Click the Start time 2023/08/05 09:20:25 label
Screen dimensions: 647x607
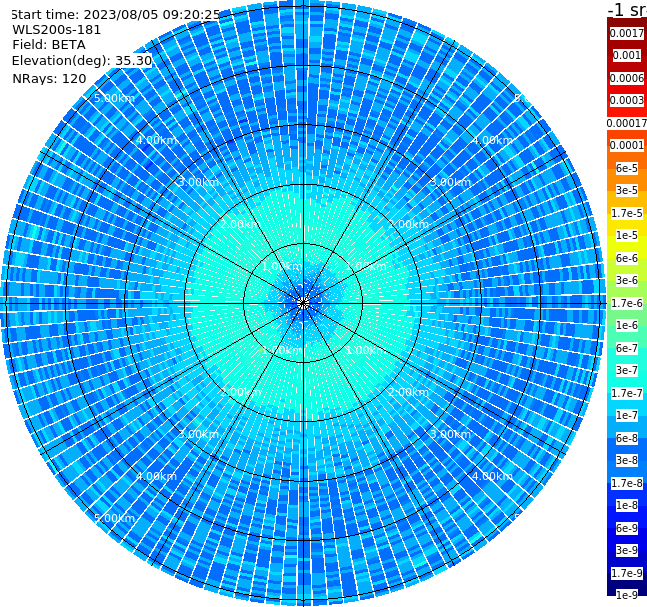[116, 15]
